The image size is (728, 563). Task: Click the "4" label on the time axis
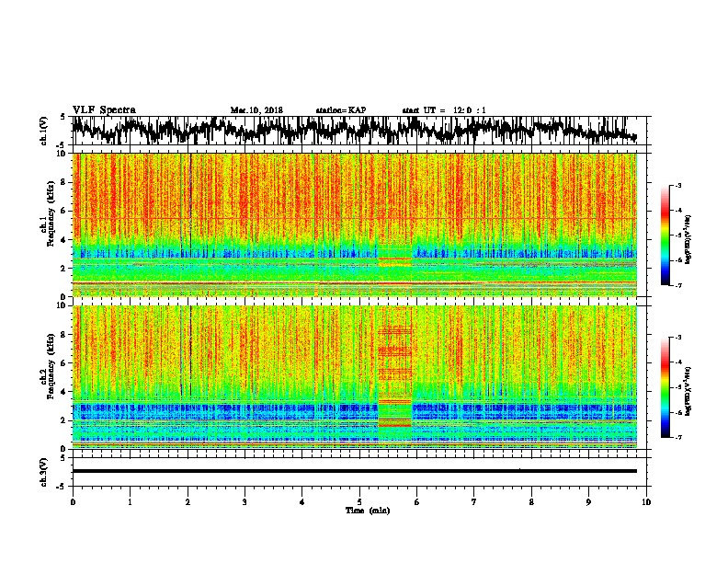point(302,502)
